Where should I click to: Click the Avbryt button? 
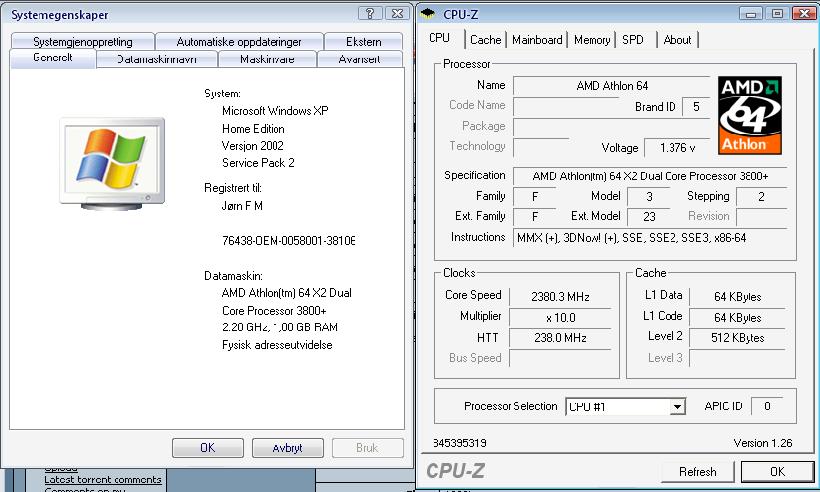(288, 448)
